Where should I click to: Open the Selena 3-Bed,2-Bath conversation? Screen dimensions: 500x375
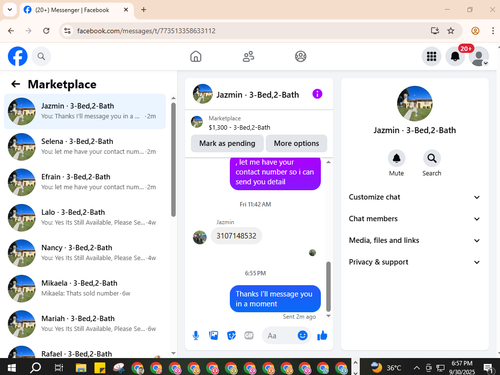pyautogui.click(x=85, y=147)
